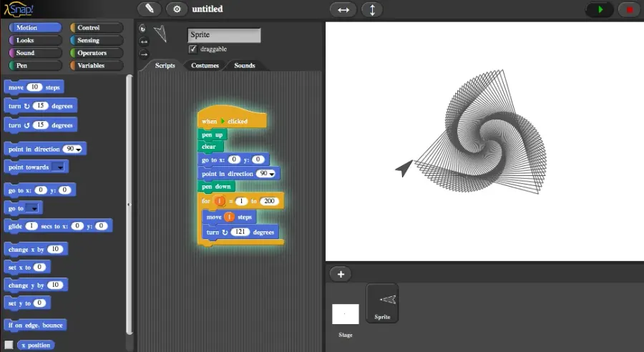644x352 pixels.
Task: Click the palette vertical scrollbar
Action: 130,204
